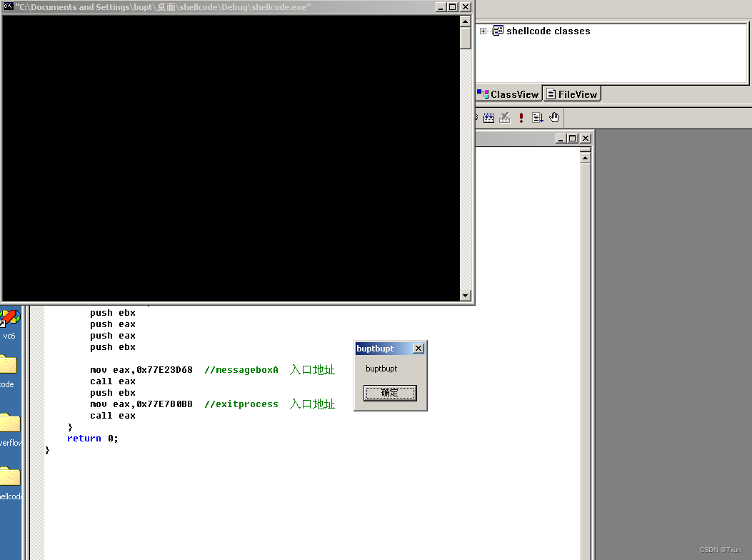Expand the shellcode classes tree node
The height and width of the screenshot is (560, 752).
click(483, 31)
